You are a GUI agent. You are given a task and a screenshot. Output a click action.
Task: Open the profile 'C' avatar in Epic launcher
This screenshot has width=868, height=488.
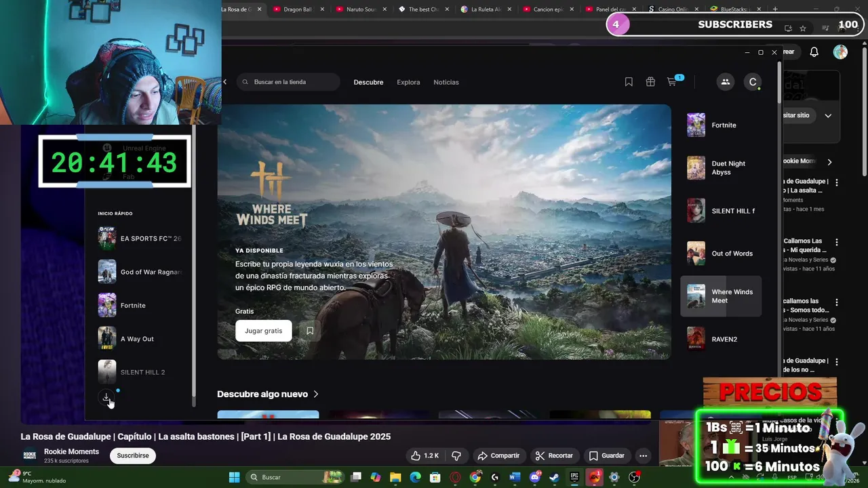click(753, 82)
